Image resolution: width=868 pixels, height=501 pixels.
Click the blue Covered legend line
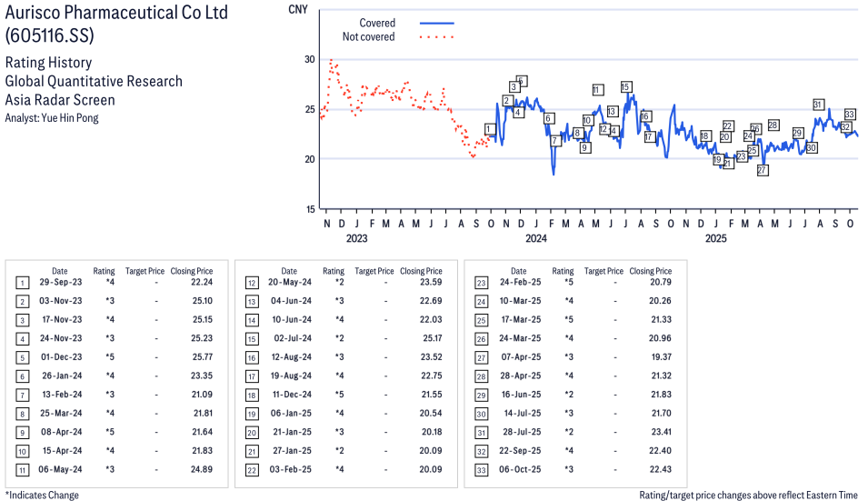click(x=436, y=23)
